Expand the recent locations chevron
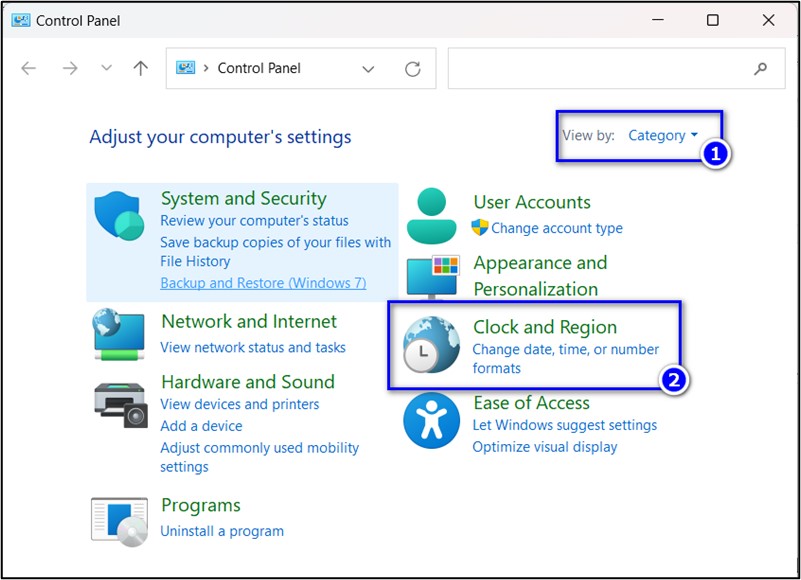The width and height of the screenshot is (801, 580). coord(107,69)
